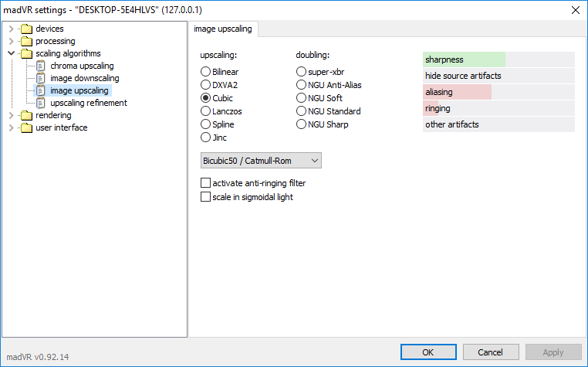The width and height of the screenshot is (588, 367).
Task: Expand the devices tree node
Action: 12,29
